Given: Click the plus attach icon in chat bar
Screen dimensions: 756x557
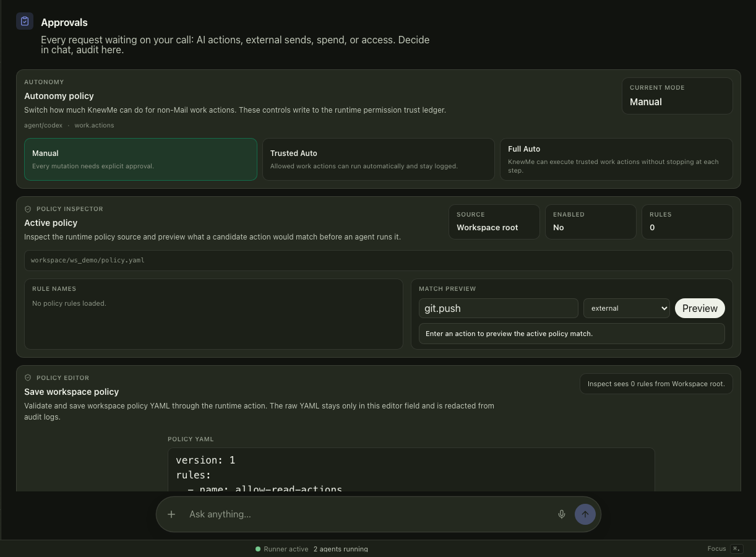Looking at the screenshot, I should click(171, 514).
